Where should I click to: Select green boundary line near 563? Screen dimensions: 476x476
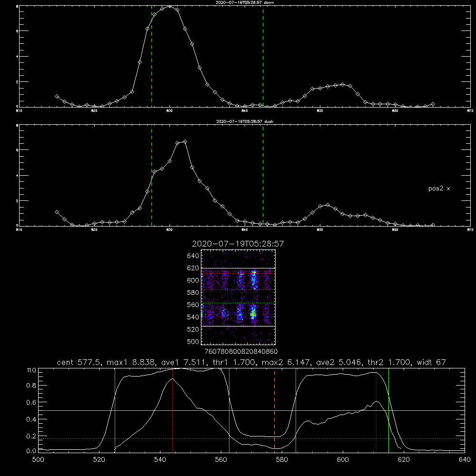coord(229,410)
